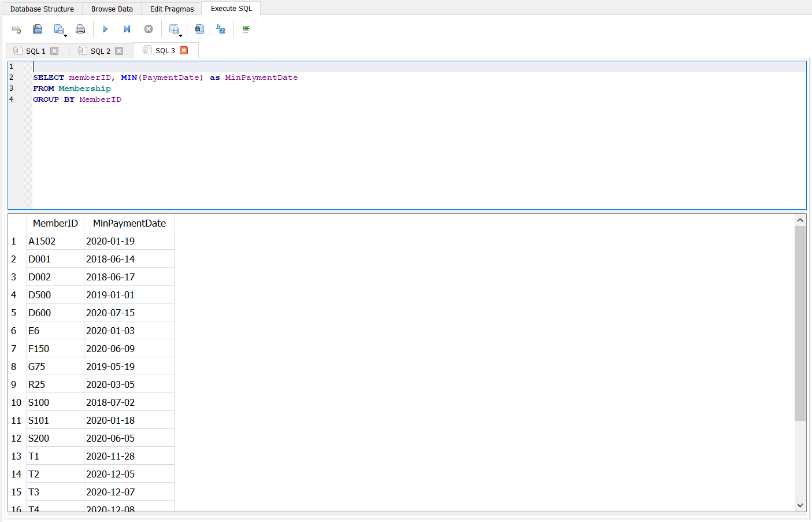Place cursor in SQL editor first line
The image size is (812, 522).
419,66
